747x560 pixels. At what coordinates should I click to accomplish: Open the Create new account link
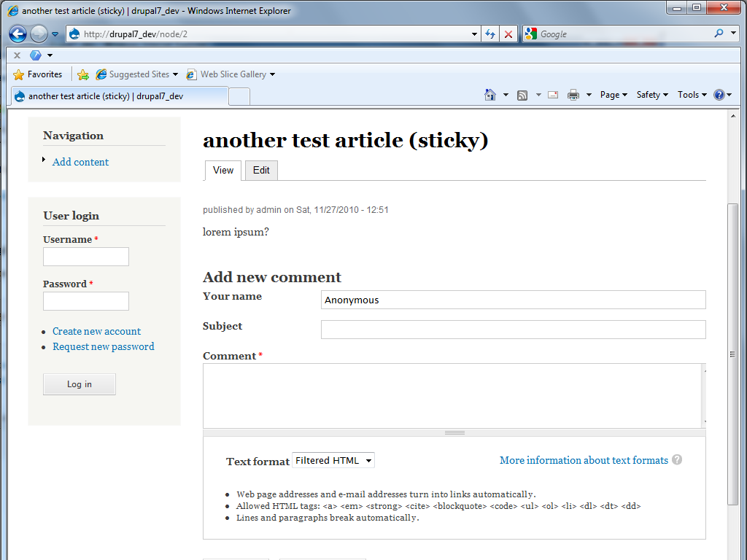[96, 331]
